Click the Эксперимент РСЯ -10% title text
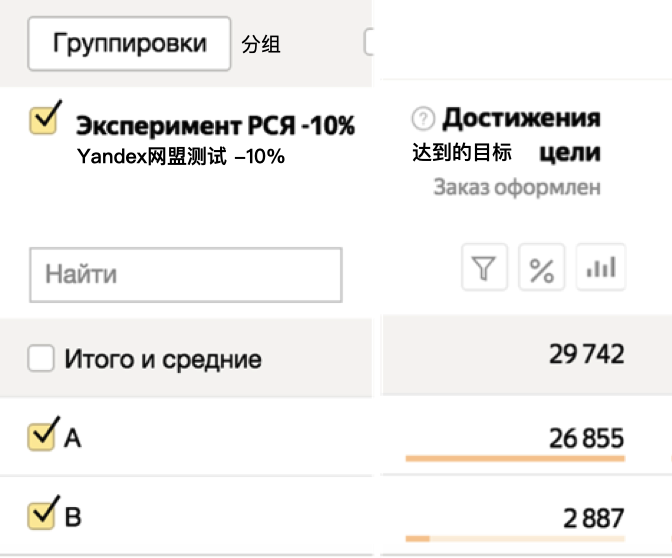This screenshot has height=558, width=672. pyautogui.click(x=215, y=126)
